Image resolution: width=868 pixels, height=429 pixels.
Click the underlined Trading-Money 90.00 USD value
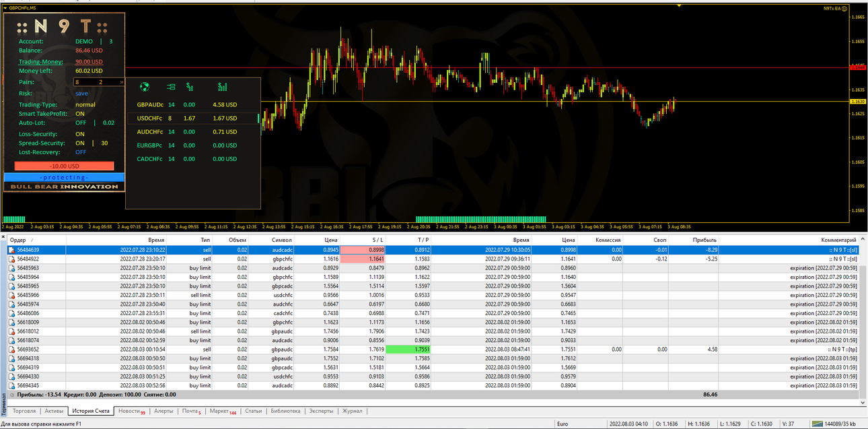89,61
